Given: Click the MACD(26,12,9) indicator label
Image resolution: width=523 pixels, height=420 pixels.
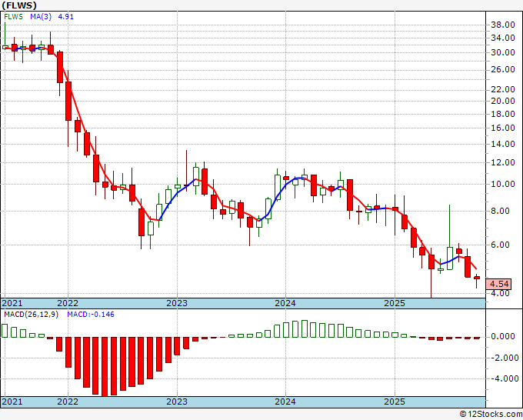Looking at the screenshot, I should pyautogui.click(x=31, y=315).
